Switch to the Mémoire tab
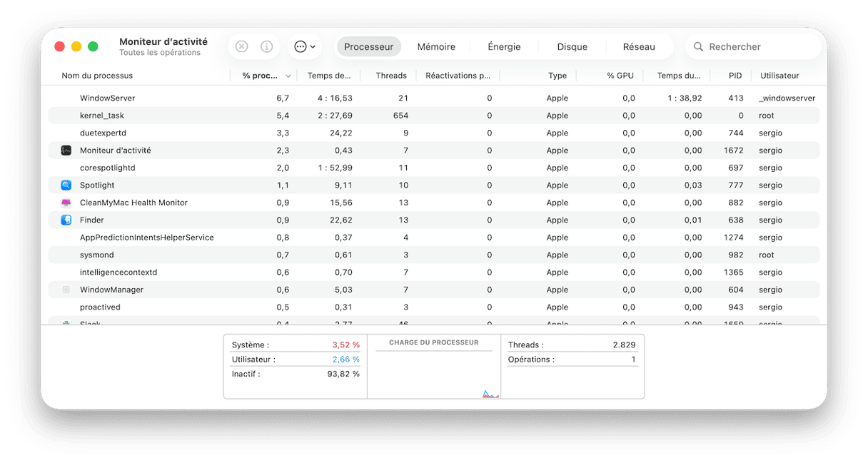Viewport: 868px width, 463px height. coord(436,46)
